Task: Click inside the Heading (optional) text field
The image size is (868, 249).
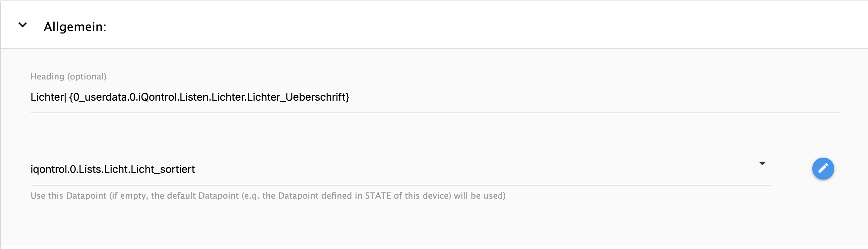Action: pos(435,97)
